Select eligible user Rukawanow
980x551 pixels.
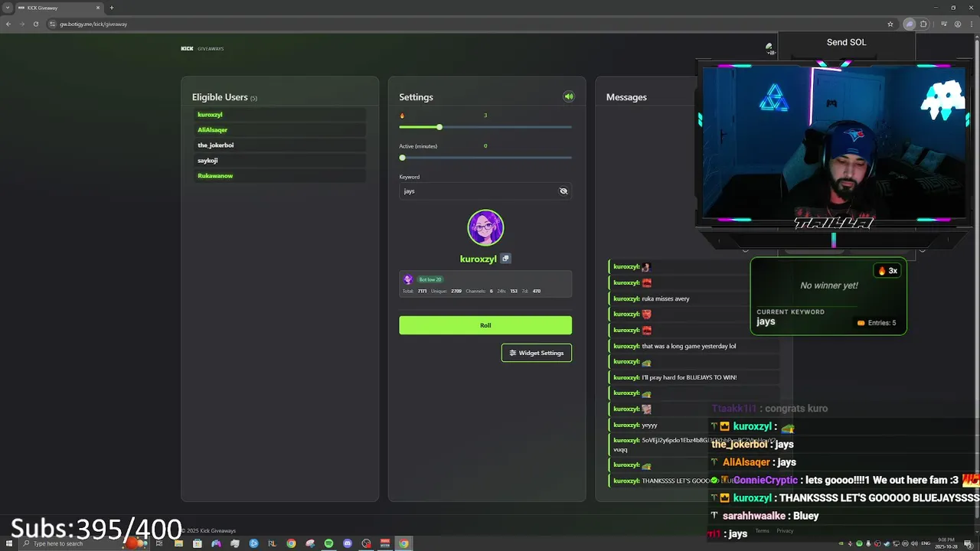(279, 176)
